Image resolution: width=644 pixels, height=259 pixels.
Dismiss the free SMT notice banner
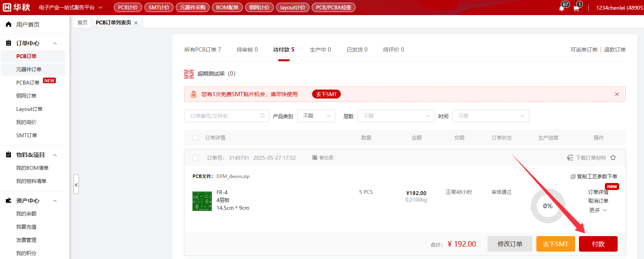coord(617,94)
